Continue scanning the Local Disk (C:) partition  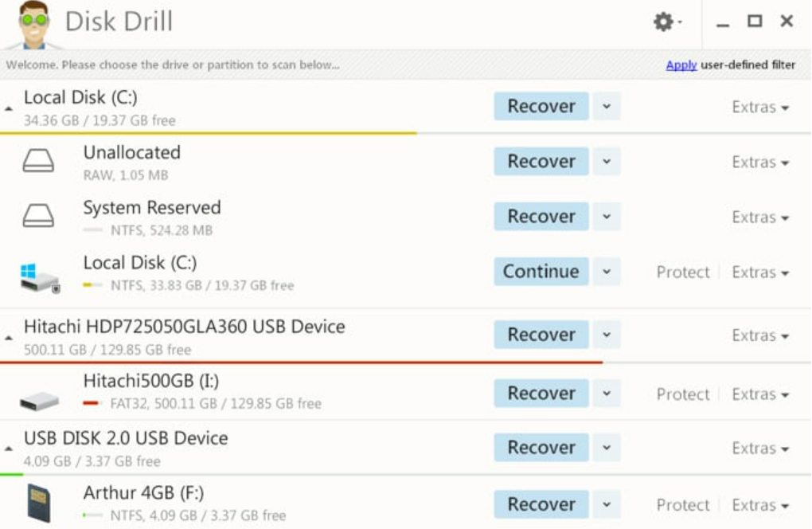541,272
